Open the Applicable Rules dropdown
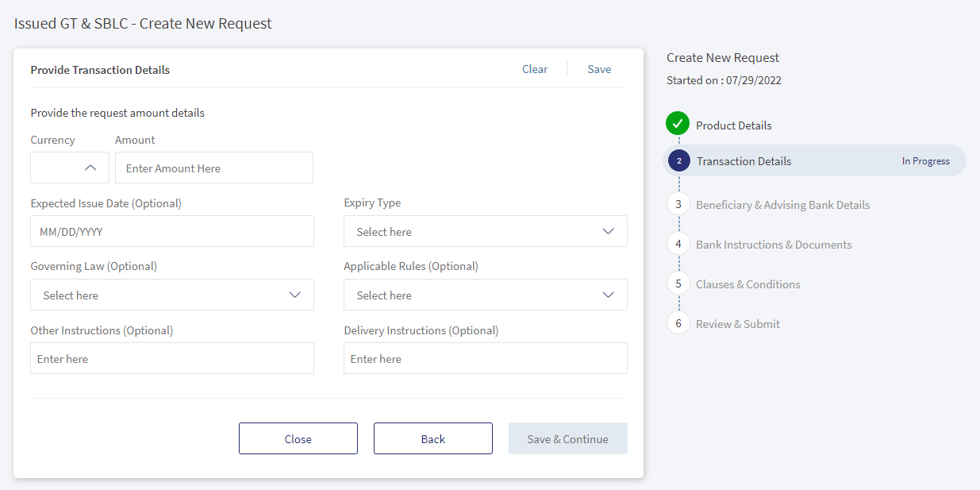This screenshot has width=980, height=490. 486,295
